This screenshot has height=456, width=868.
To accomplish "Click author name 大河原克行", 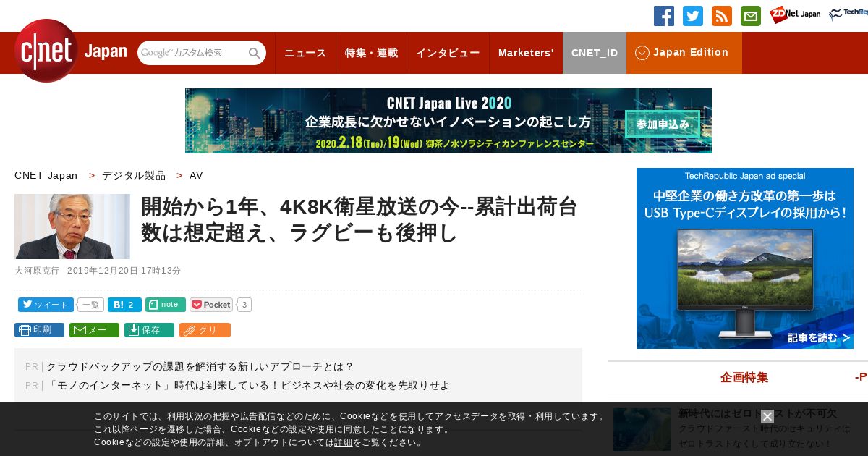I will [x=37, y=271].
